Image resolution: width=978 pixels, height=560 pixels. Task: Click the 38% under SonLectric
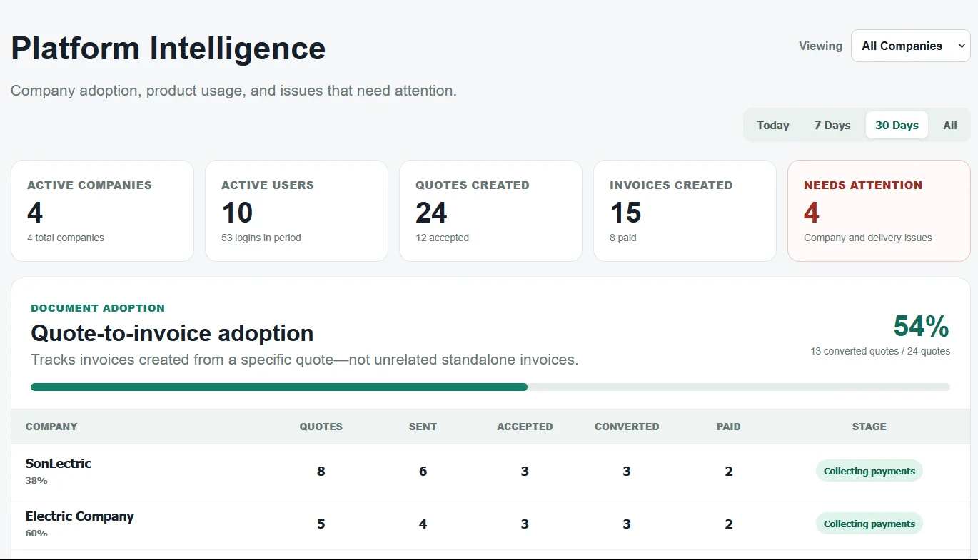[x=36, y=481]
